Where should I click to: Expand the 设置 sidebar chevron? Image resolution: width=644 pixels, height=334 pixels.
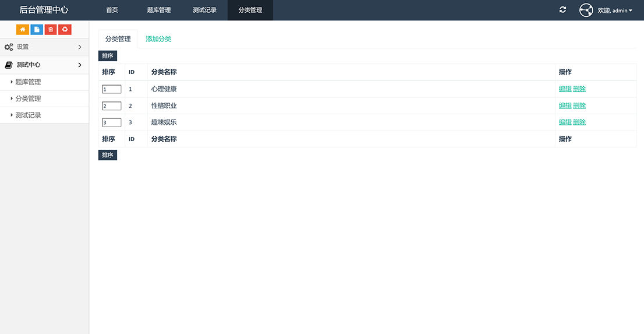80,47
